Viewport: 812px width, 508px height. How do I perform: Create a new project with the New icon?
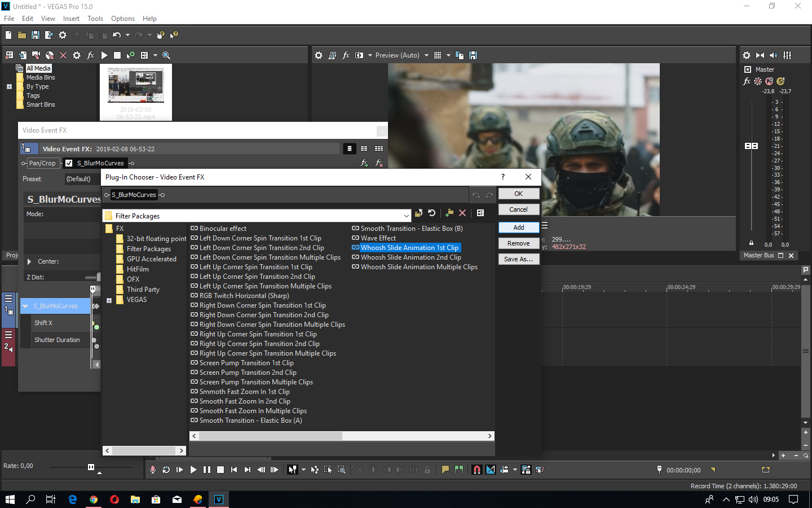pos(8,35)
